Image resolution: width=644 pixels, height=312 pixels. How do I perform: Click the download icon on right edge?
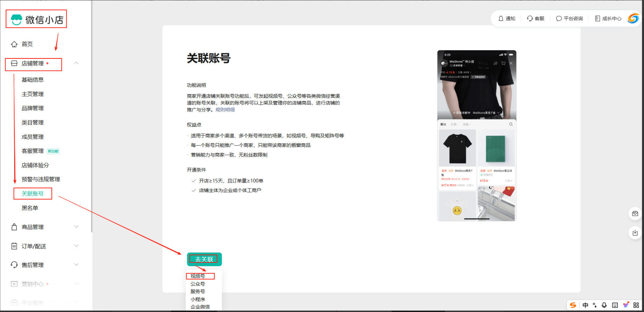coord(635,233)
